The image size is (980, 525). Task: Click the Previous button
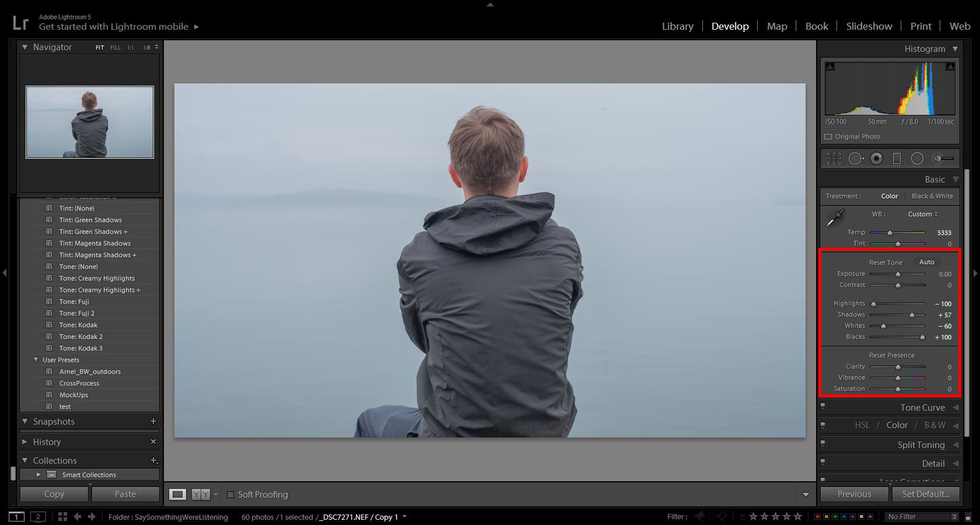pyautogui.click(x=855, y=494)
